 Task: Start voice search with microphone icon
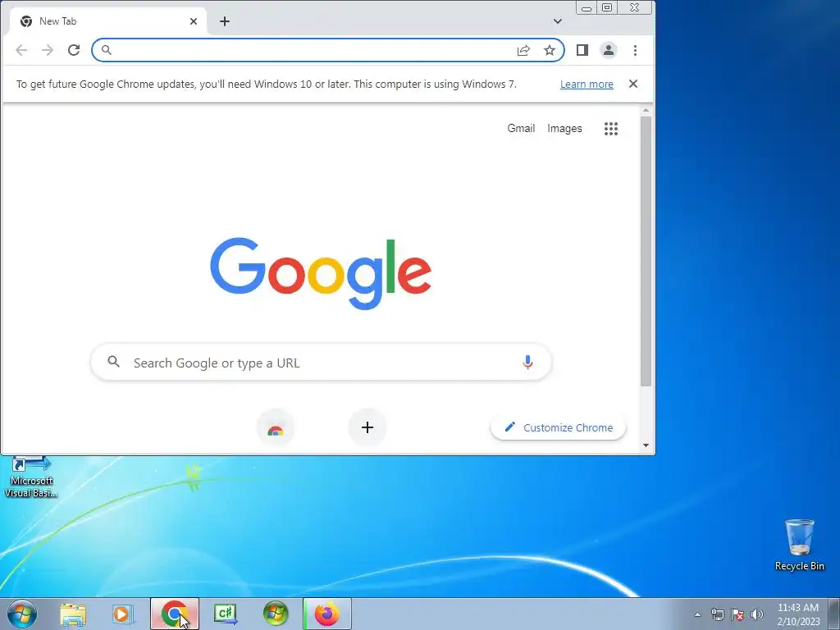[527, 363]
